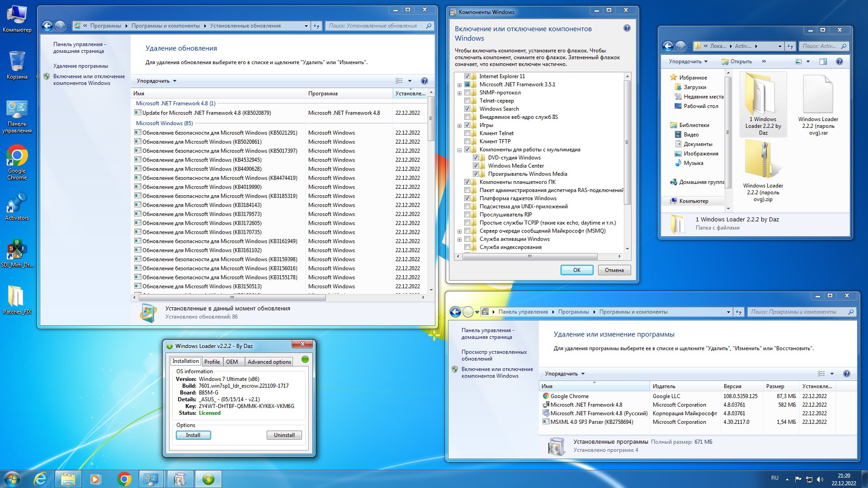Enable SNMP-протокол component checkbox
868x488 pixels.
pos(467,93)
